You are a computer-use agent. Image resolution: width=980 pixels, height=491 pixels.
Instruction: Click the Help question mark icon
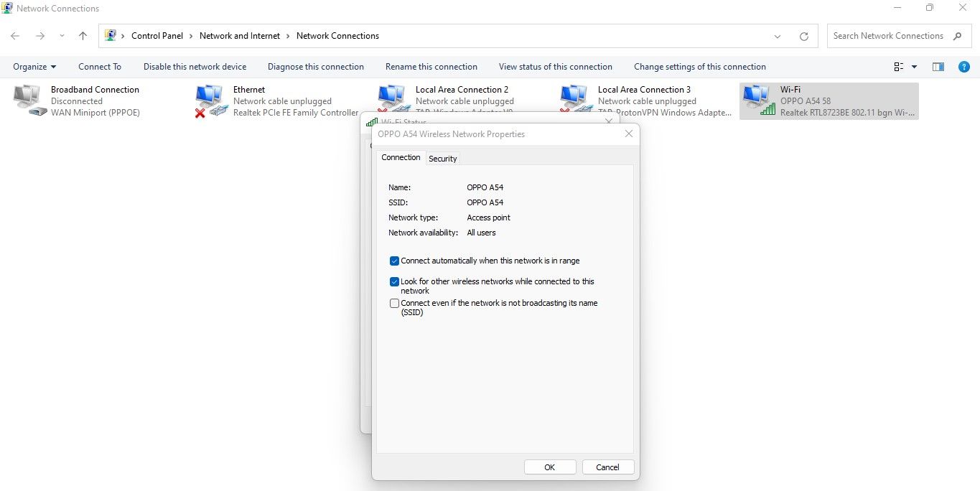(x=964, y=66)
